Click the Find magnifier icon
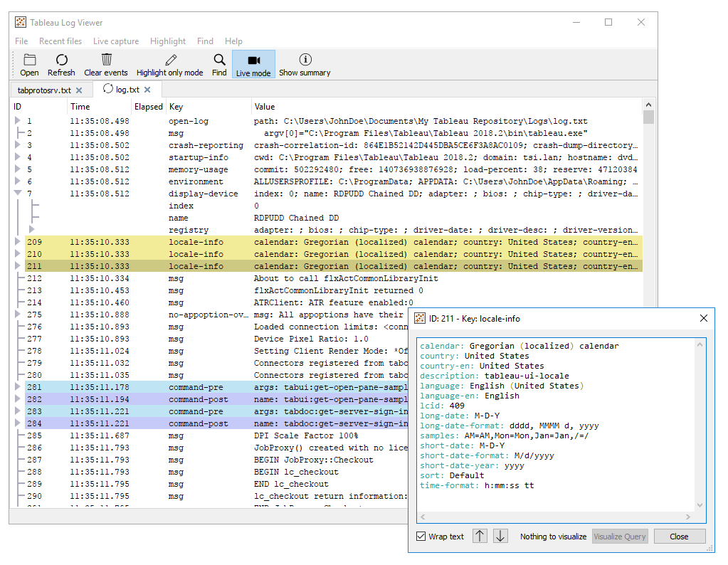This screenshot has height=565, width=728. click(219, 60)
